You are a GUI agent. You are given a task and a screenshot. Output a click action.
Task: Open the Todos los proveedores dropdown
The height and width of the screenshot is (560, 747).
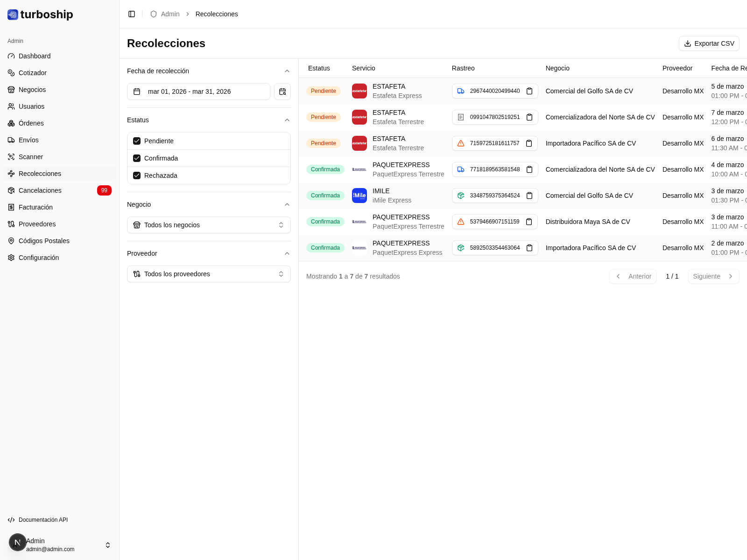click(x=209, y=274)
